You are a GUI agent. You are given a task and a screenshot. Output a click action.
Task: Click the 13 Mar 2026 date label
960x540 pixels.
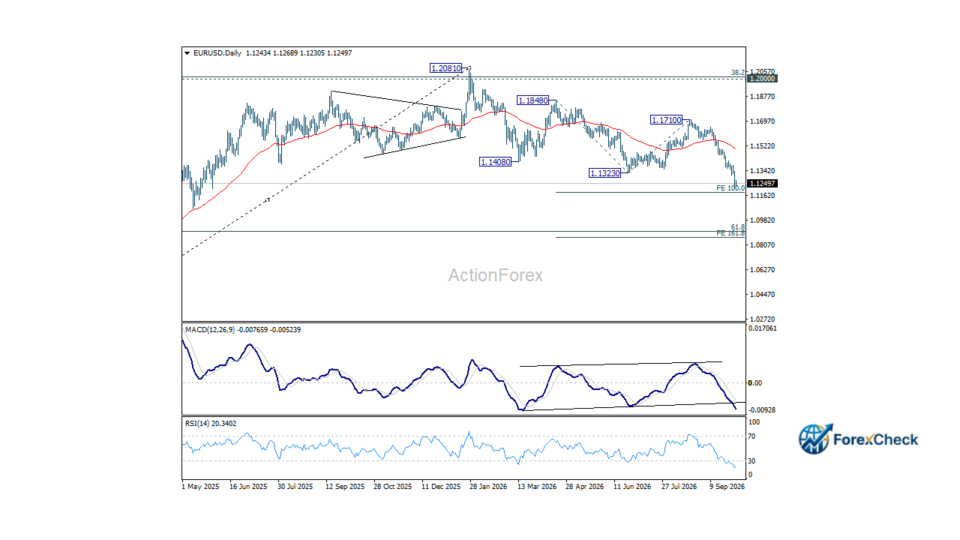pyautogui.click(x=536, y=487)
